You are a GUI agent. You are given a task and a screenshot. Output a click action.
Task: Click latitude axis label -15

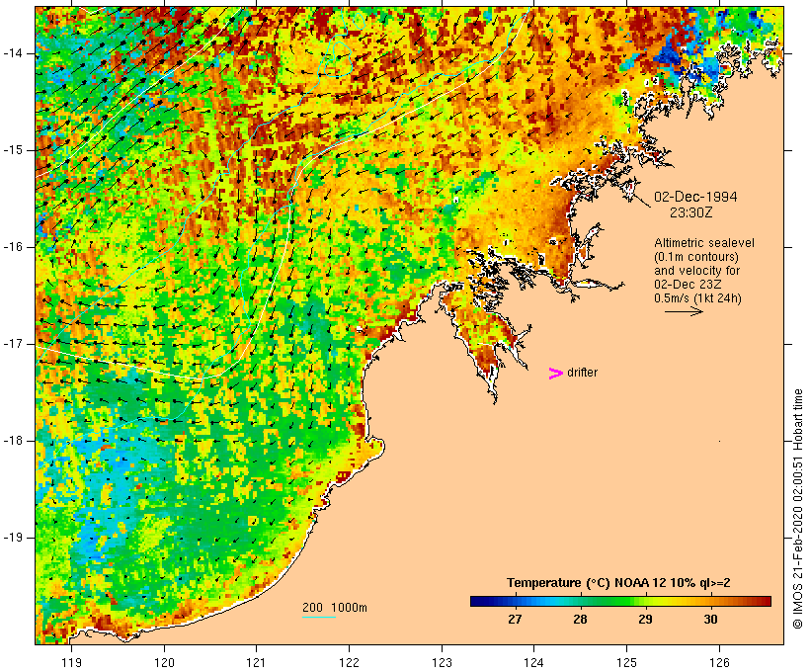pyautogui.click(x=13, y=150)
